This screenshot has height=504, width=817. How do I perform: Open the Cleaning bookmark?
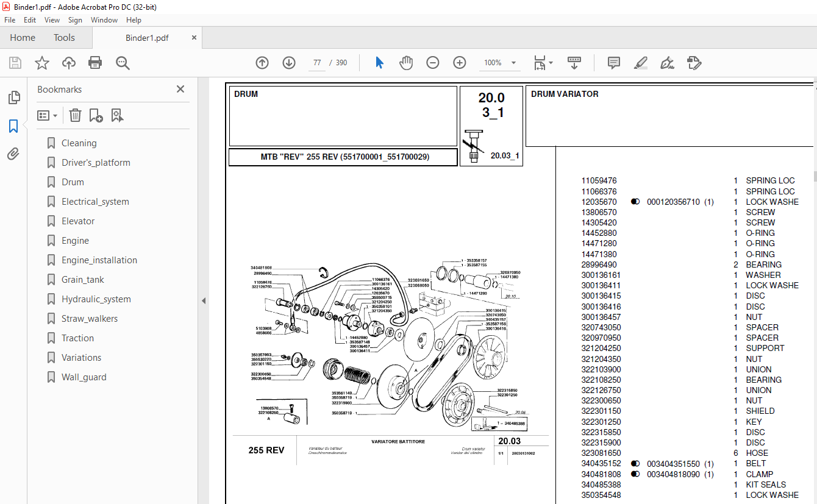pyautogui.click(x=79, y=143)
